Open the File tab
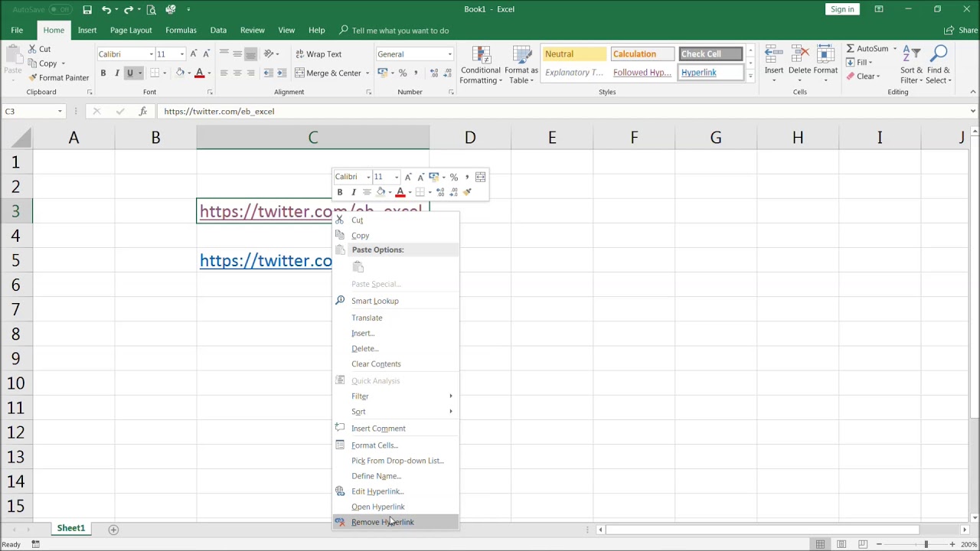The image size is (980, 551). point(17,31)
